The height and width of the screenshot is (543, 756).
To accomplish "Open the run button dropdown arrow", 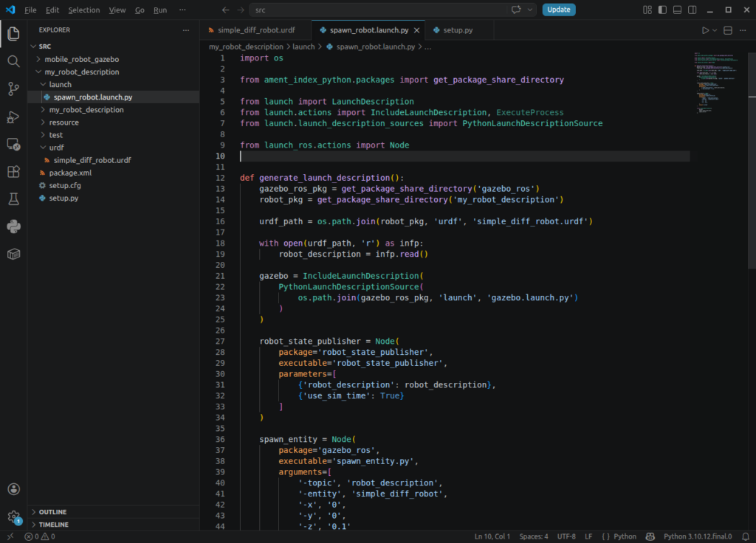I will point(715,30).
